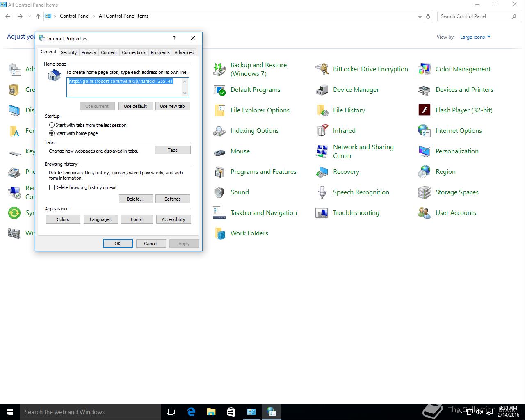Open Color Management icon
The height and width of the screenshot is (420, 525).
click(425, 69)
